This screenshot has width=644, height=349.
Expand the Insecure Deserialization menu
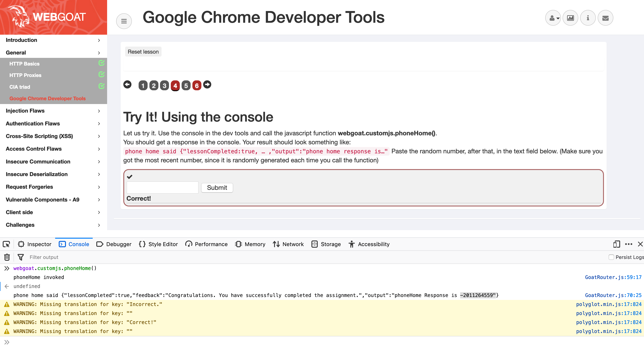[54, 174]
